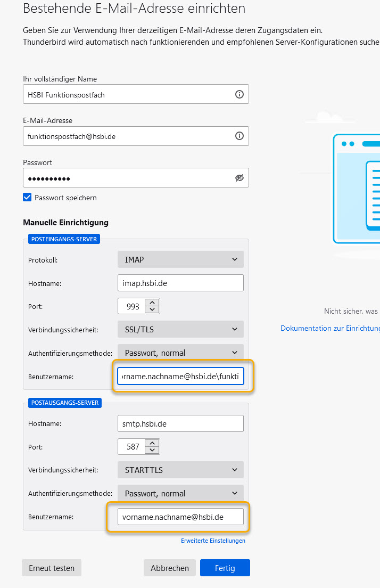Click Abbrechen to cancel setup
This screenshot has height=588, width=380.
pos(170,568)
